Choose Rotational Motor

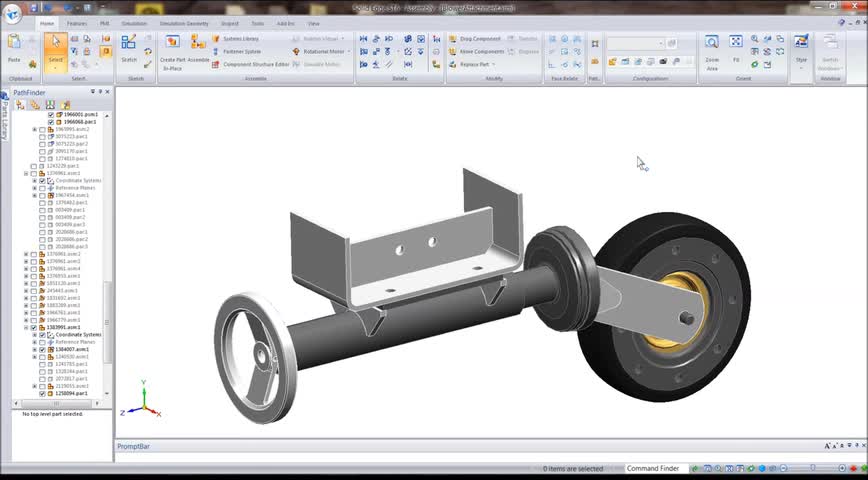point(318,51)
